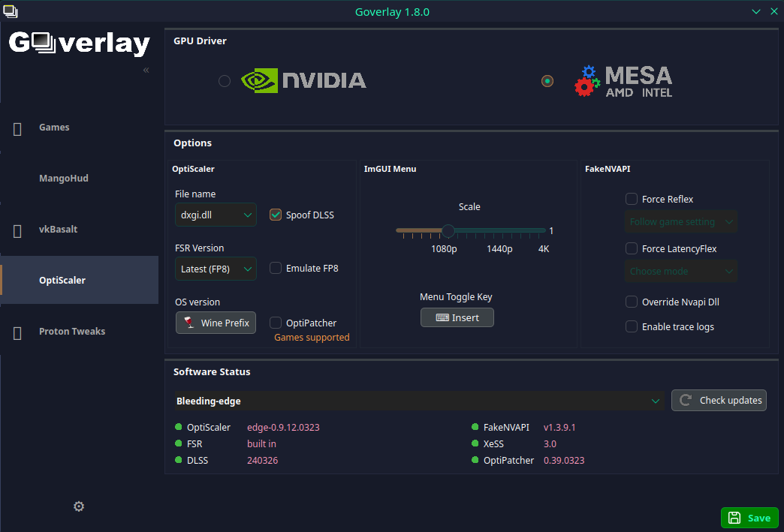Click the Goverlay logo

pos(79,44)
